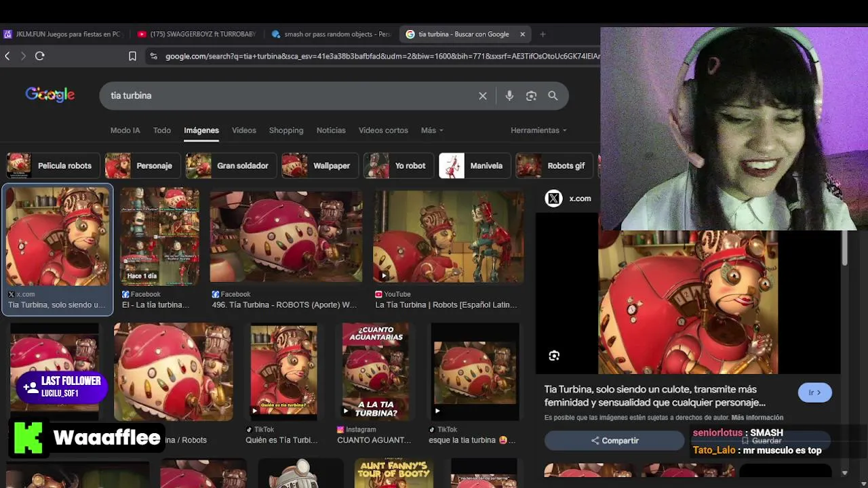Apply the Wallpaper filter chip
The height and width of the screenshot is (488, 868).
(319, 165)
